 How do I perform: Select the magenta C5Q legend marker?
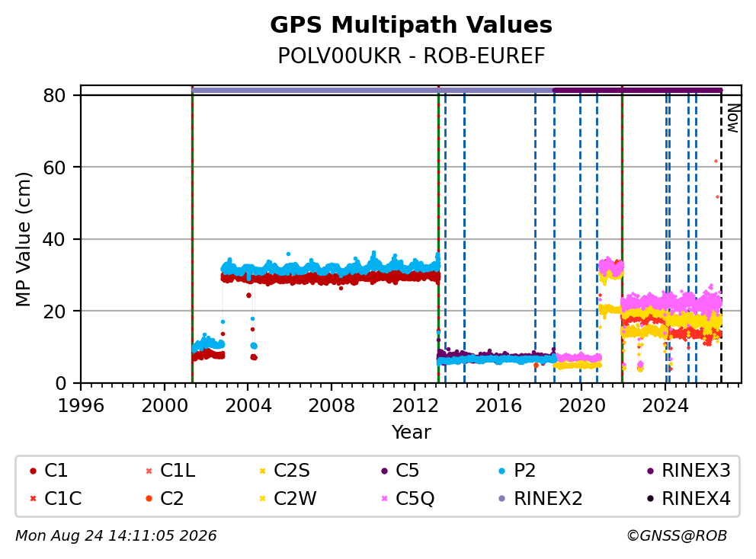click(384, 498)
